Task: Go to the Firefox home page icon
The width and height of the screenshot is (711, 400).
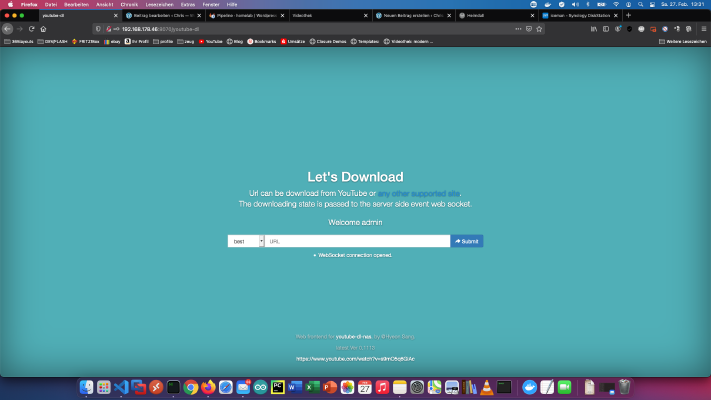Action: pos(44,29)
